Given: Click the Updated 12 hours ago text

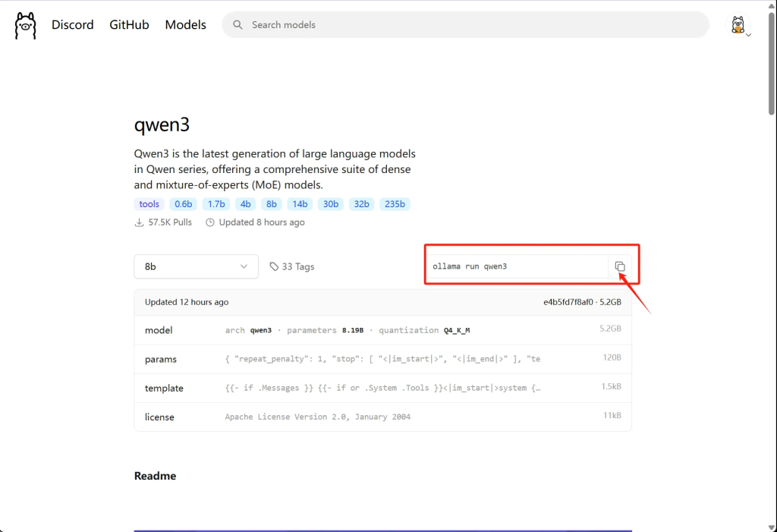Looking at the screenshot, I should point(187,302).
